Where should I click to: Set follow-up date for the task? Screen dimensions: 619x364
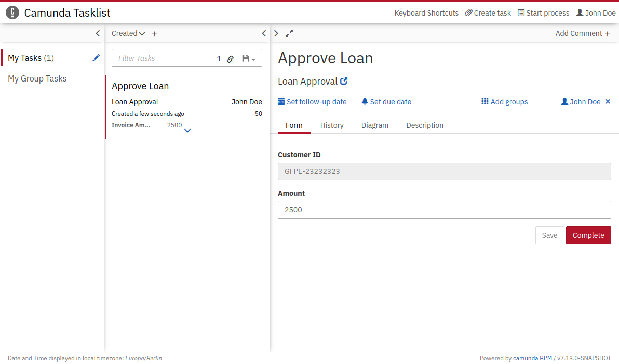[x=312, y=102]
